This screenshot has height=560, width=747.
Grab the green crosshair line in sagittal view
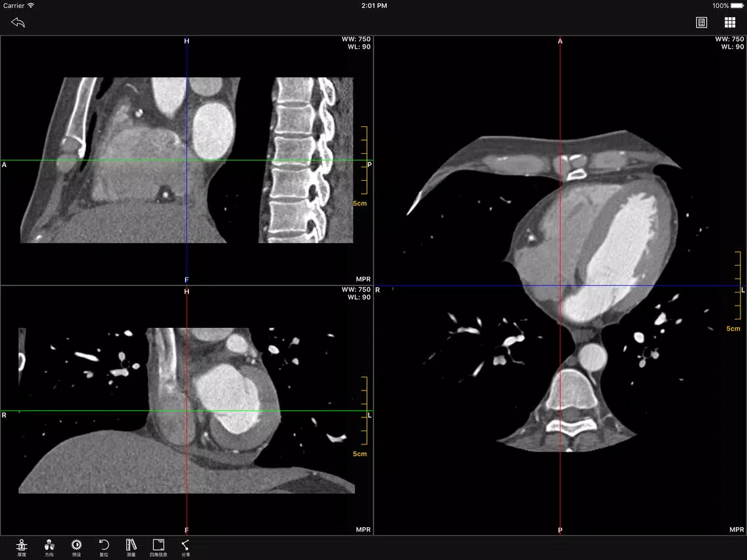pos(95,160)
